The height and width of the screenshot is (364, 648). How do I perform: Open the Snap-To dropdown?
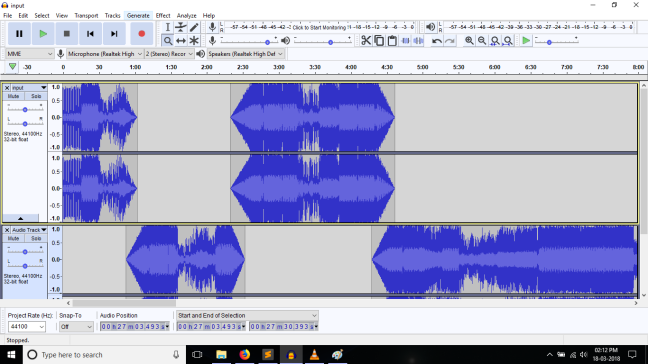76,326
